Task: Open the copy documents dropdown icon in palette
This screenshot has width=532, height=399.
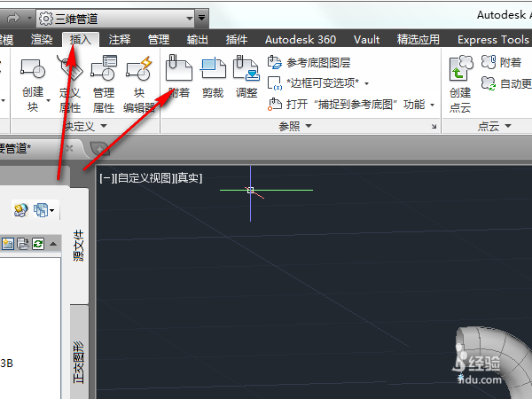Action: (x=43, y=210)
